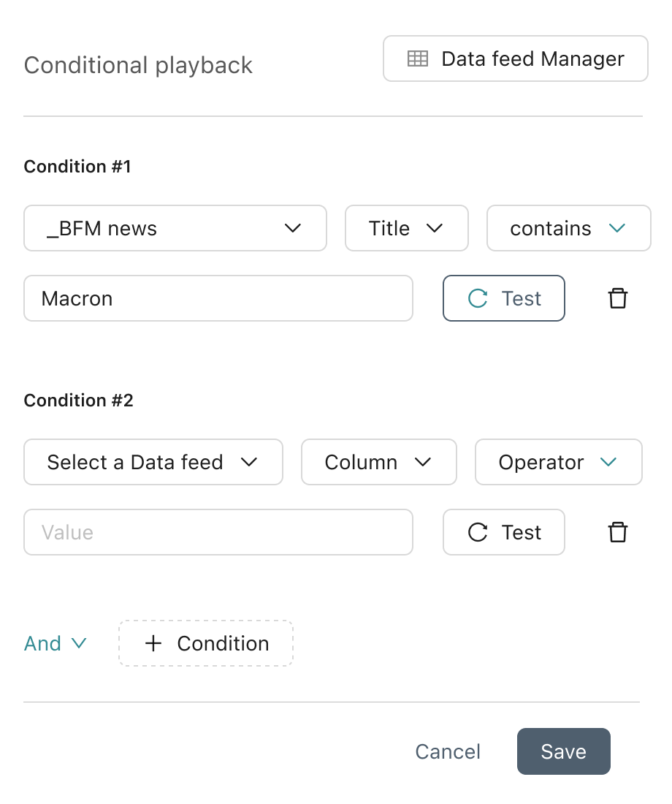
Task: Delete Condition #2 with trash icon
Action: coord(618,532)
